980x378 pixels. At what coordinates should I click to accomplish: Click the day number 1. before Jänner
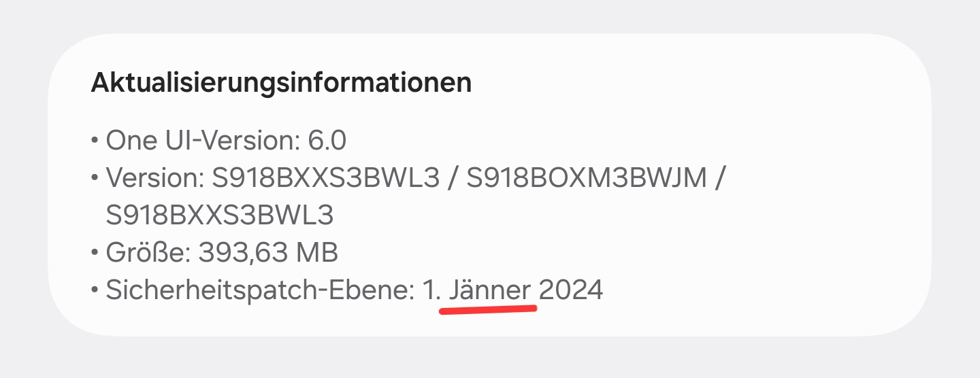432,290
